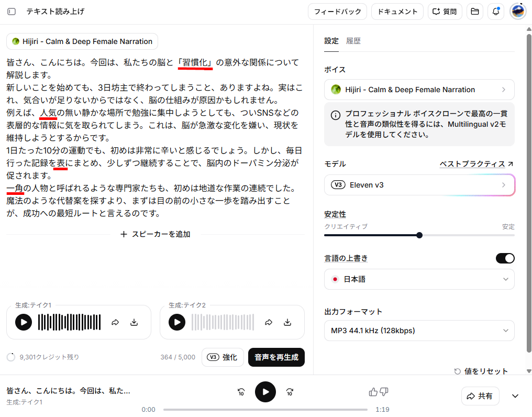Adjust the 安定性 slider handle

click(x=419, y=235)
